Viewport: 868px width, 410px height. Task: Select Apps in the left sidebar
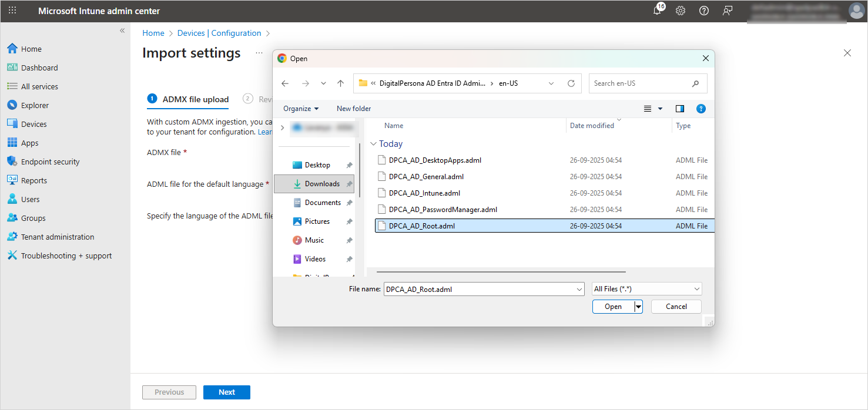point(32,142)
